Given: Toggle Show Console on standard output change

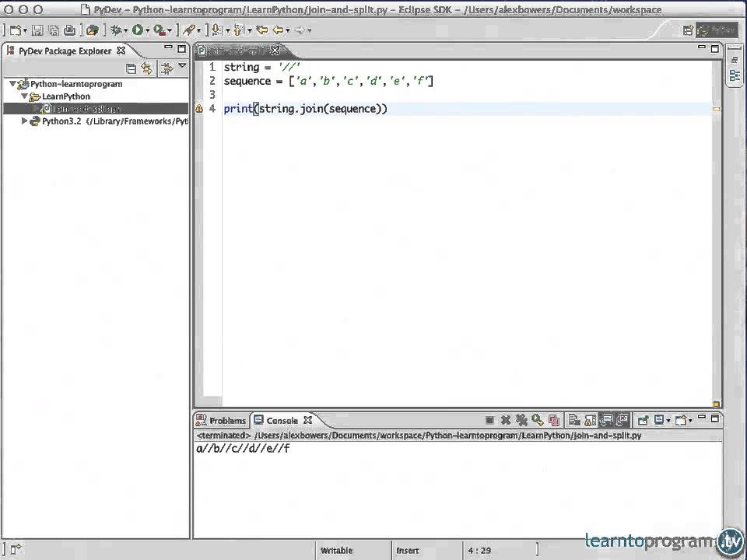Looking at the screenshot, I should click(606, 420).
